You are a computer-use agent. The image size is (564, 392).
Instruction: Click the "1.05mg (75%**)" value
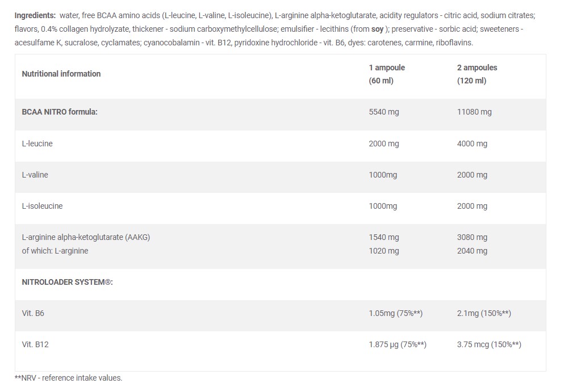pyautogui.click(x=396, y=313)
